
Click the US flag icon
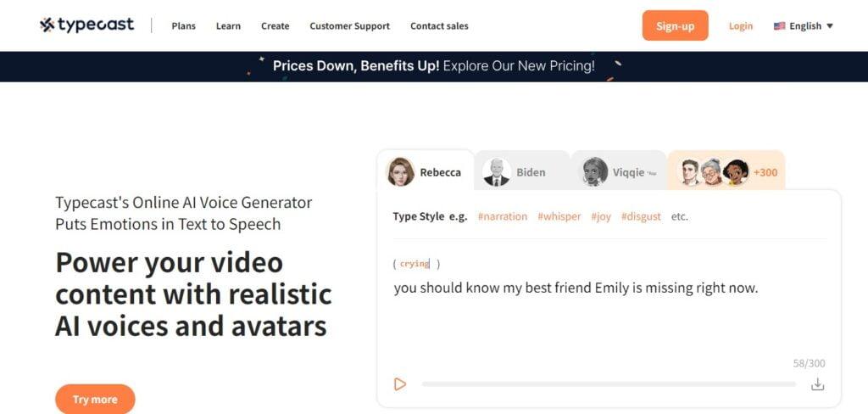[x=780, y=26]
